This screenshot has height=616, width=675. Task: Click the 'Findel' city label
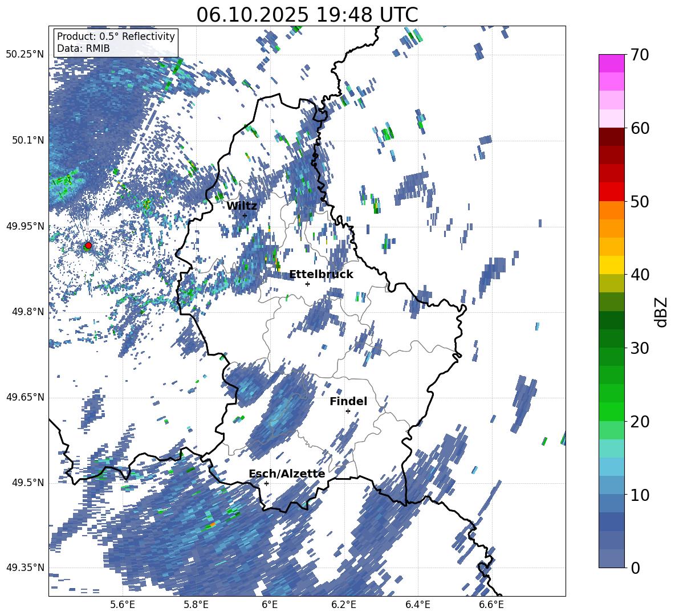coord(348,401)
